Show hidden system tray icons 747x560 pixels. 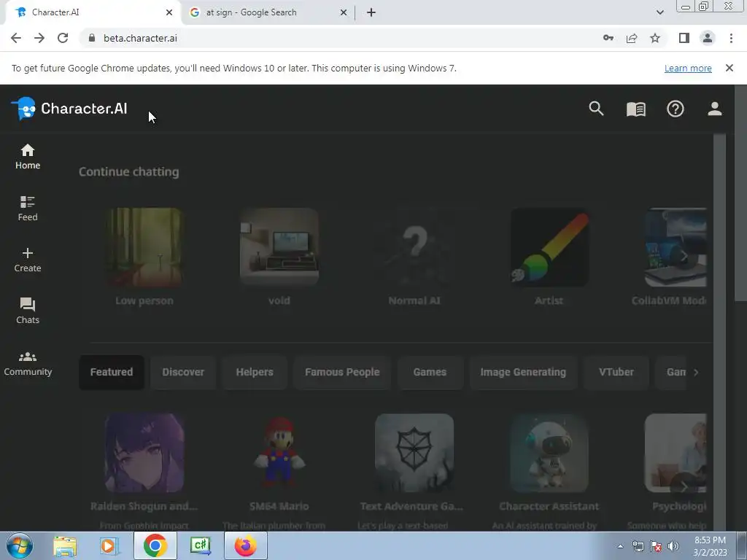coord(620,546)
